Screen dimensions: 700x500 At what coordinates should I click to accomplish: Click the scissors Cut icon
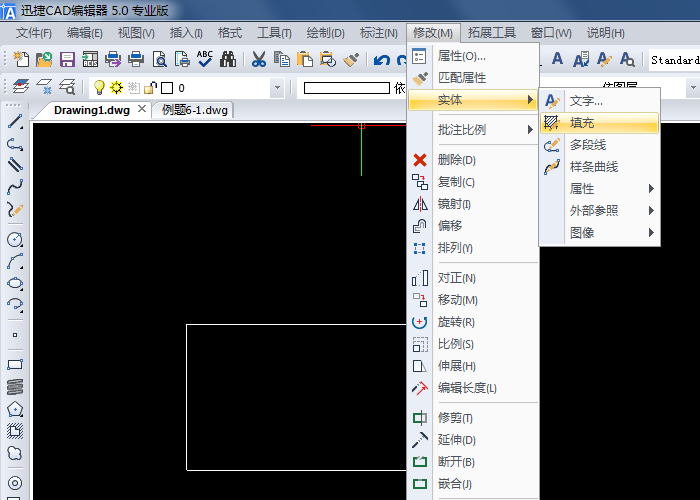(x=258, y=59)
